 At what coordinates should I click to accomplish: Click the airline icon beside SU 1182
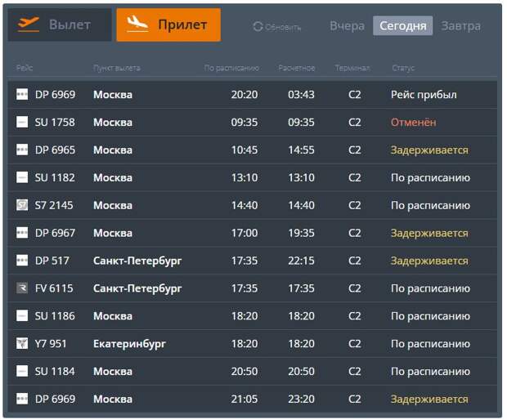click(22, 177)
